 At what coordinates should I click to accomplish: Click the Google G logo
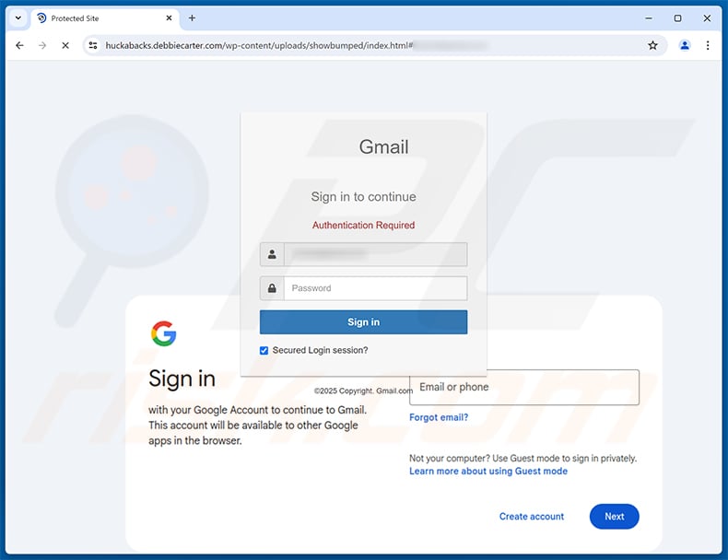[x=163, y=333]
